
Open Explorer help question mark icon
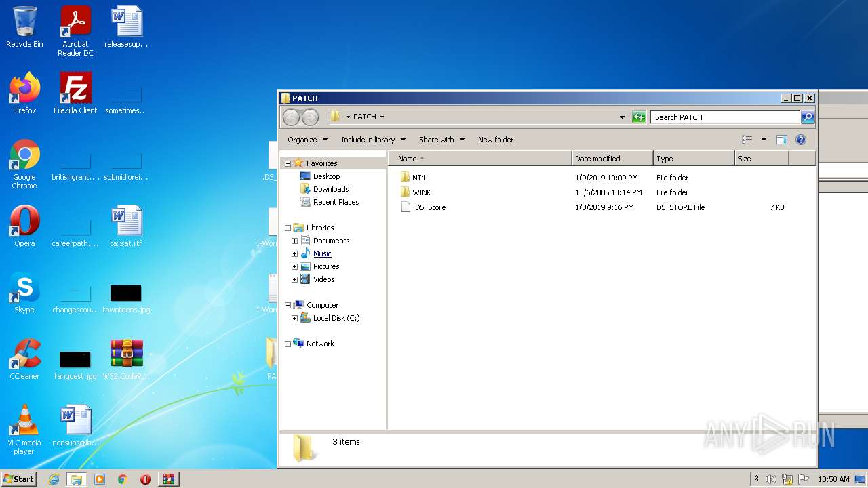pyautogui.click(x=800, y=140)
